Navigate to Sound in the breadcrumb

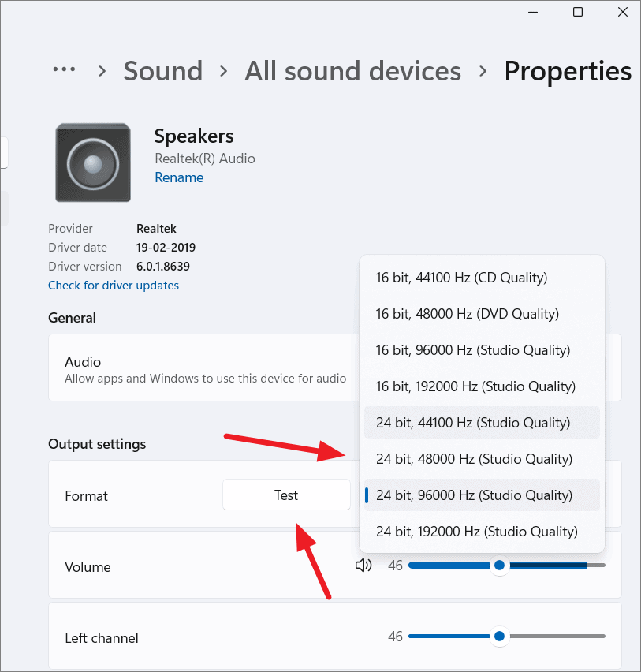[162, 71]
